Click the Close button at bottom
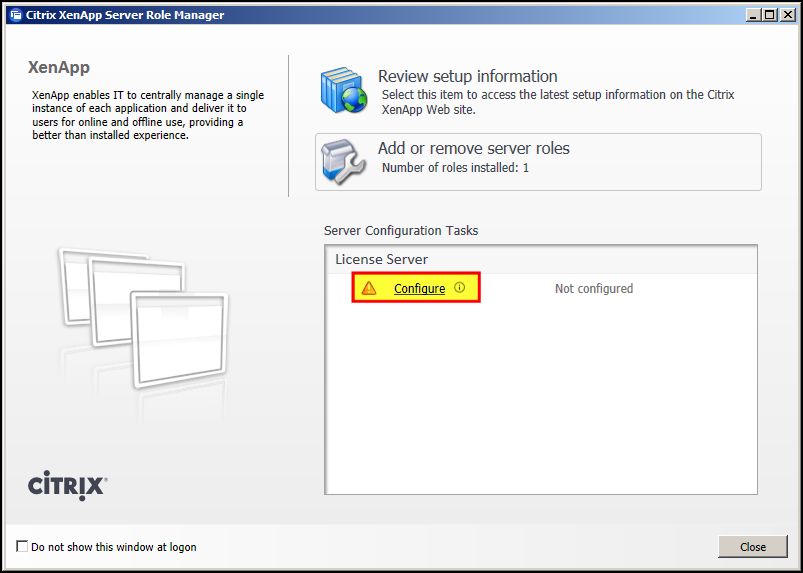The height and width of the screenshot is (573, 803). (x=752, y=546)
